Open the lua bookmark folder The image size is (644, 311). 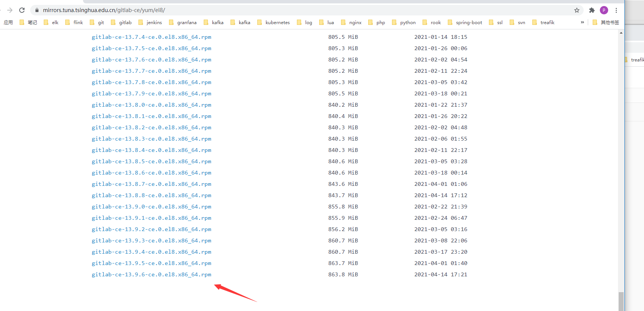[x=326, y=22]
